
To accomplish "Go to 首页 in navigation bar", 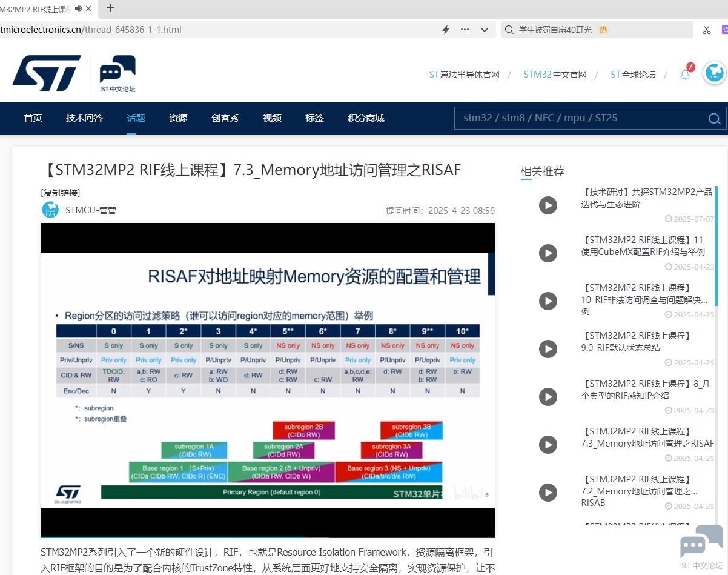I will click(x=33, y=118).
